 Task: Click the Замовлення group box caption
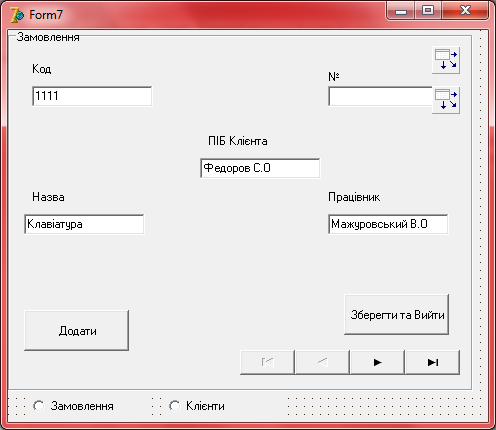pyautogui.click(x=48, y=37)
